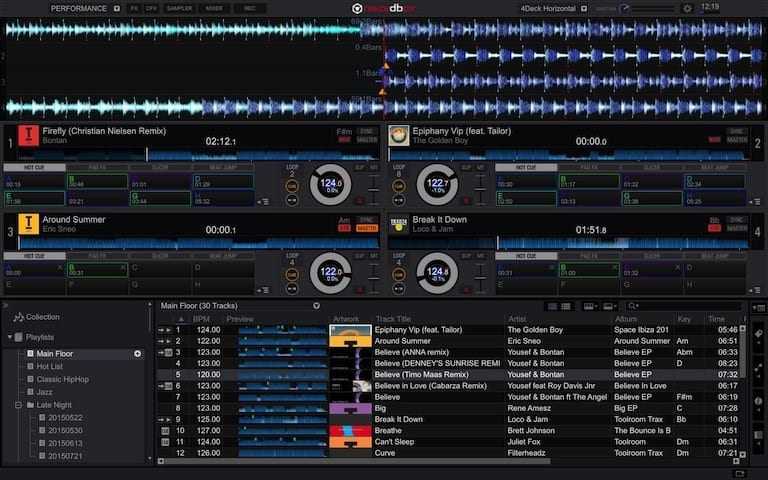Trigger hot cue E on deck 1
This screenshot has height=480, width=768.
[x=34, y=198]
